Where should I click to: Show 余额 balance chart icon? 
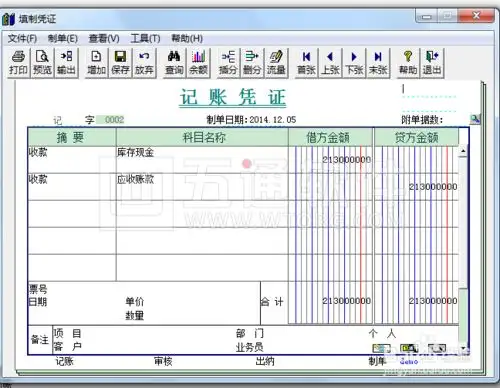coord(198,63)
